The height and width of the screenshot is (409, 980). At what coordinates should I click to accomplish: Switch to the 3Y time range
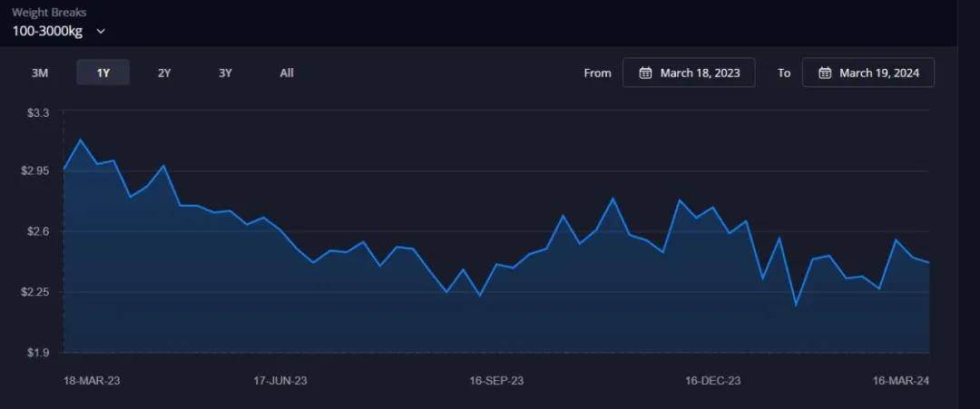[226, 73]
